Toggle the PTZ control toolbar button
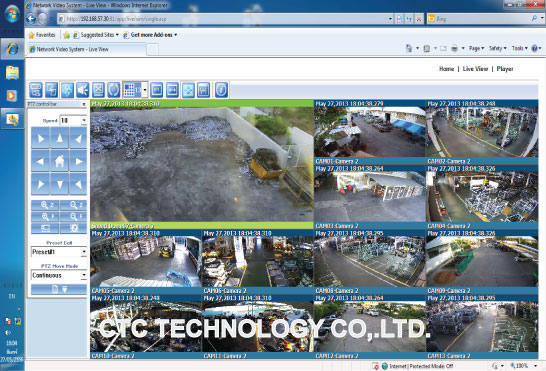This screenshot has height=371, width=546. click(x=67, y=90)
